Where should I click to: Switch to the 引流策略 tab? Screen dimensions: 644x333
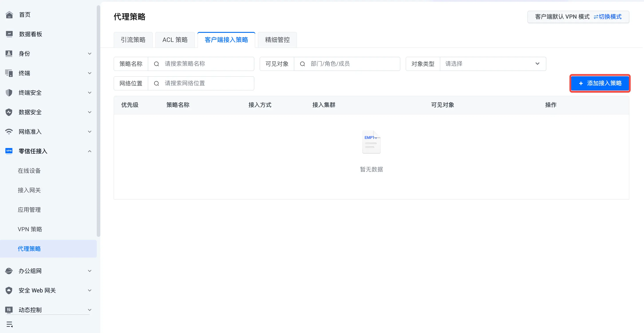point(133,40)
